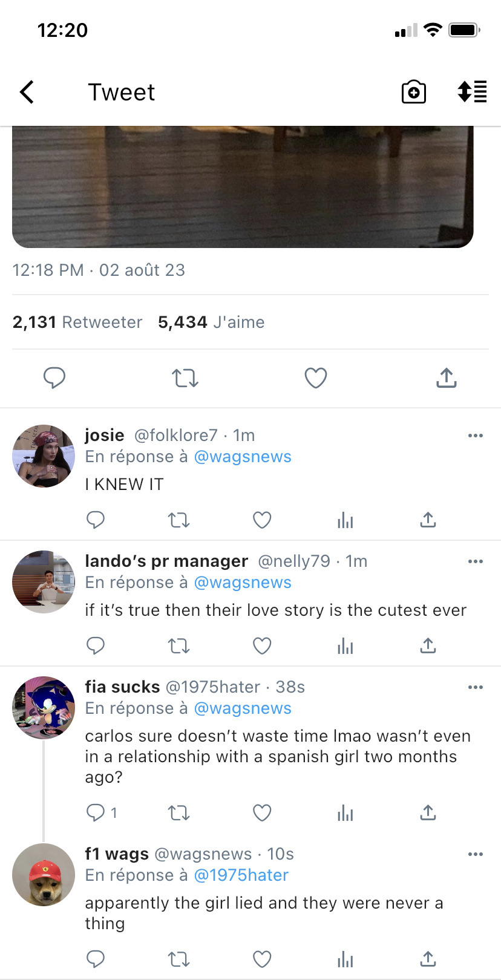This screenshot has height=980, width=501.
Task: Open fia sucks' profile avatar
Action: point(44,708)
